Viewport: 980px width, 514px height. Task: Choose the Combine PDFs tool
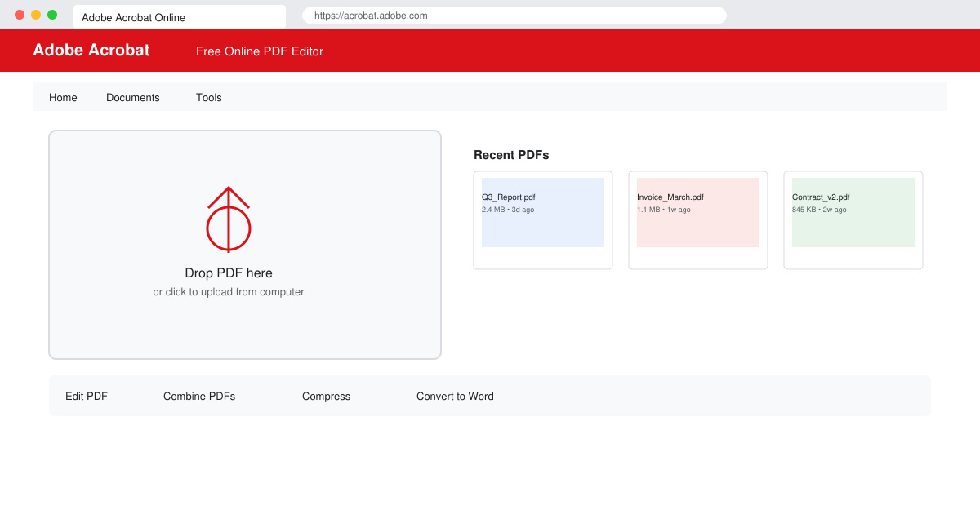click(x=199, y=397)
